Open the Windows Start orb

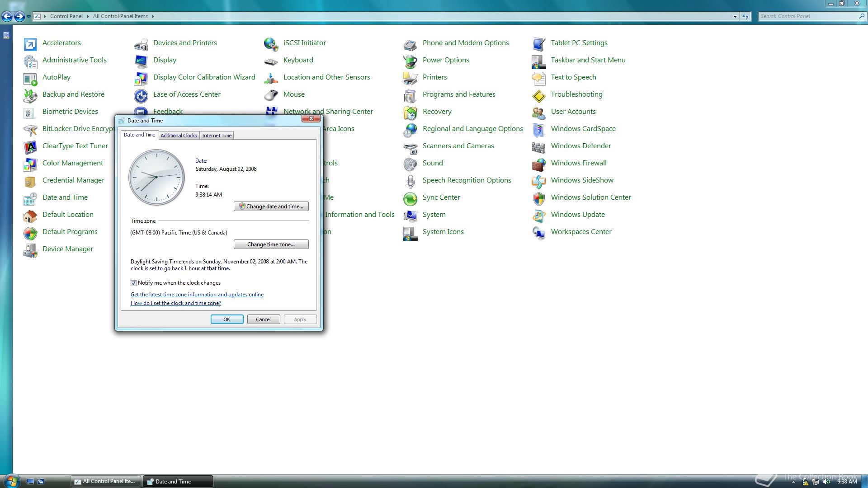pyautogui.click(x=12, y=481)
